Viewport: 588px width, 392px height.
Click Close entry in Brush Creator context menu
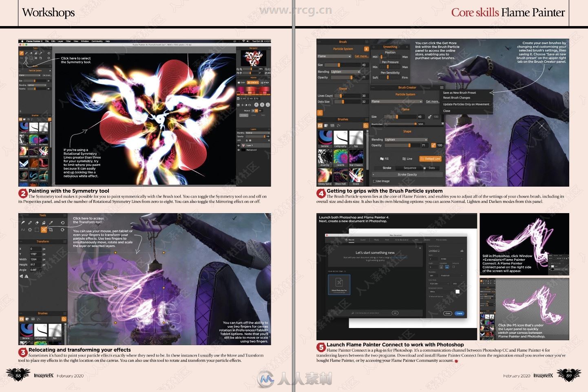coord(447,111)
